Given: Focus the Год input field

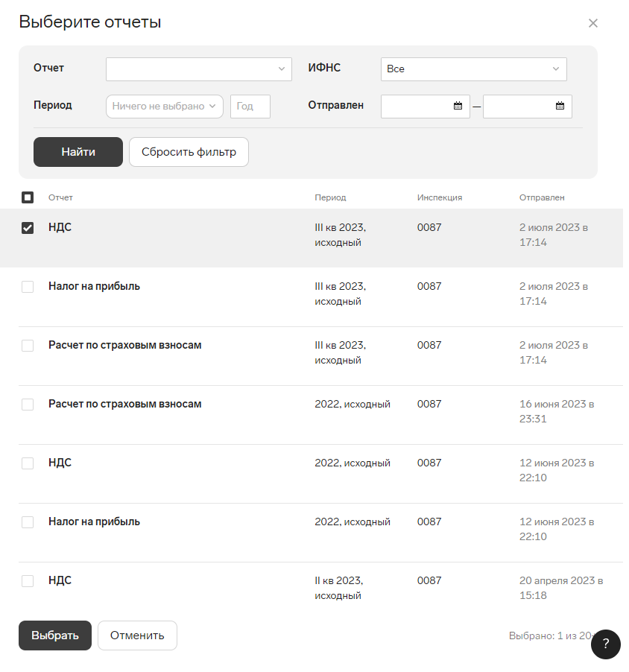Looking at the screenshot, I should pyautogui.click(x=250, y=107).
